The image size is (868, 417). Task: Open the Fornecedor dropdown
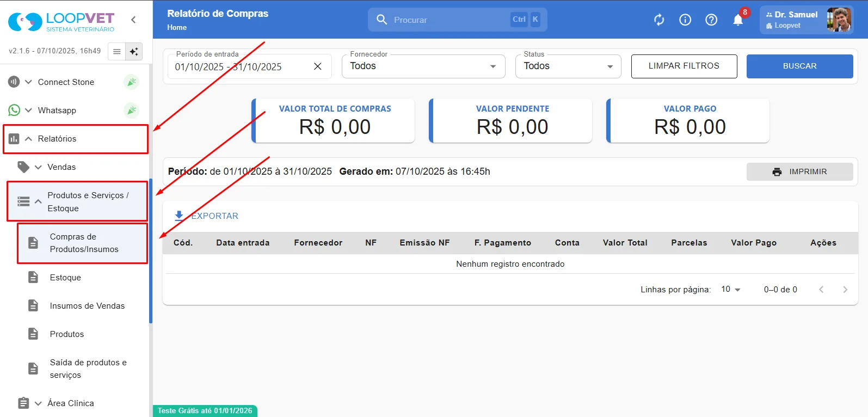pyautogui.click(x=423, y=66)
